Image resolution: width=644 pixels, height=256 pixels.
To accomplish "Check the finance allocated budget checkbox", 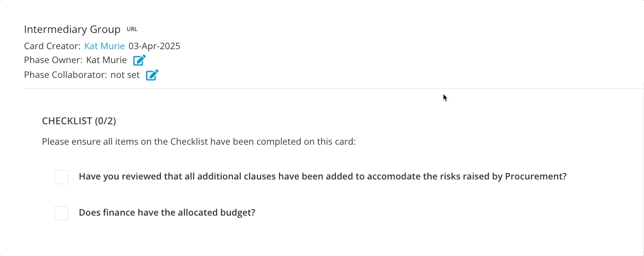I will (61, 213).
